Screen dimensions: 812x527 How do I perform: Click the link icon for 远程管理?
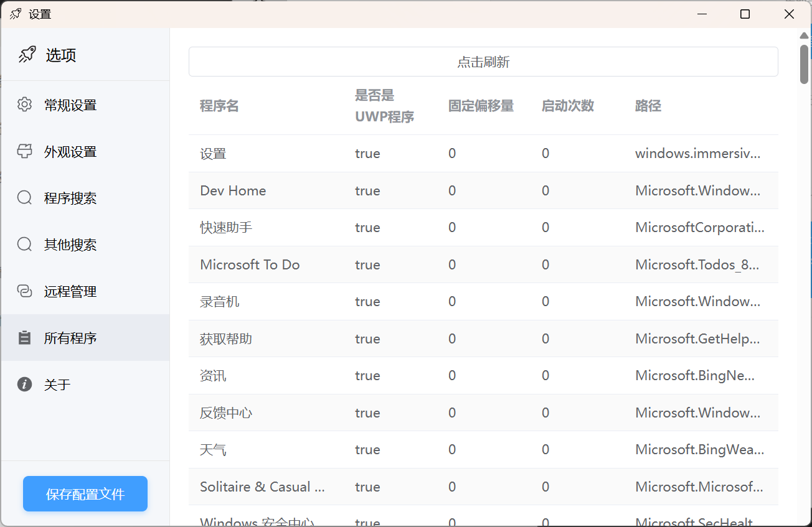click(x=24, y=291)
